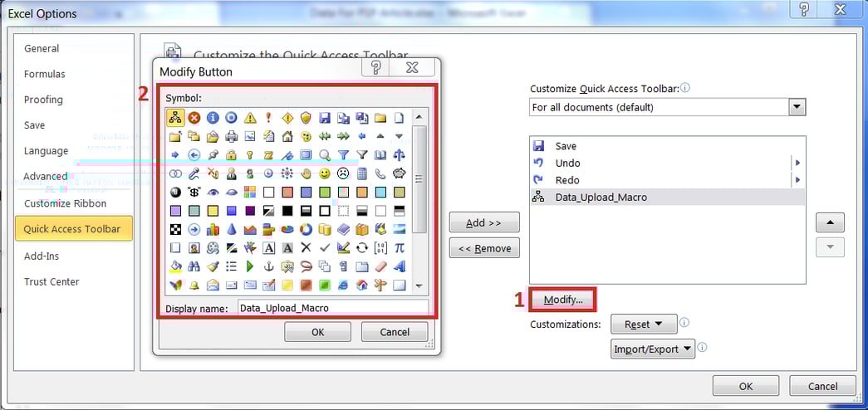Click the Add >> button

484,222
